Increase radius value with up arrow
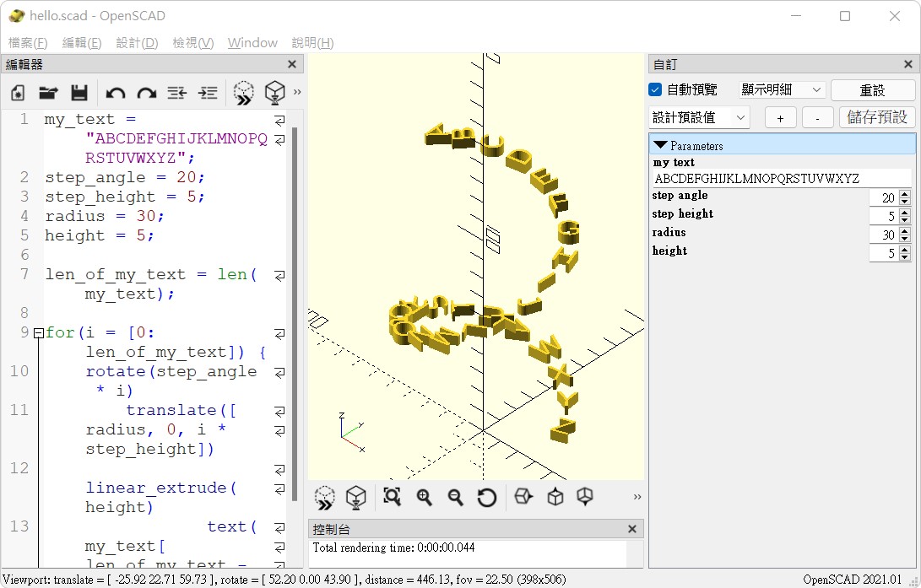The height and width of the screenshot is (588, 921). [905, 231]
